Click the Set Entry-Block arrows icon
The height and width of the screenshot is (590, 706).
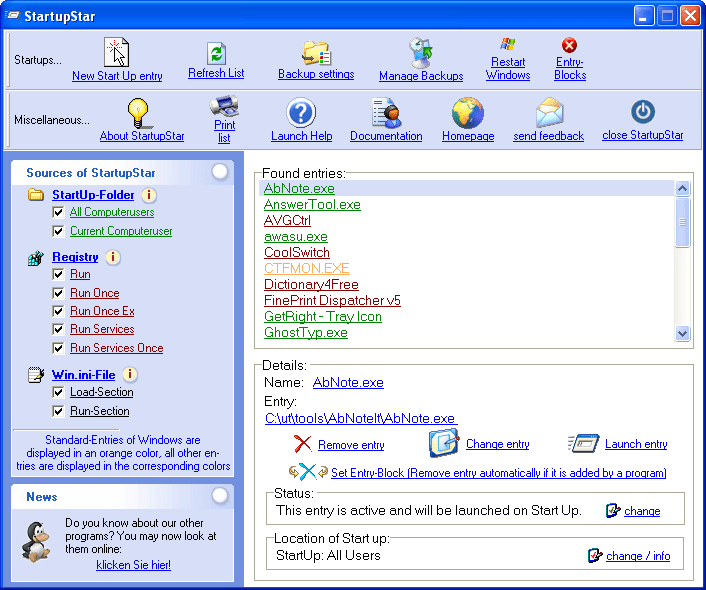(x=308, y=472)
